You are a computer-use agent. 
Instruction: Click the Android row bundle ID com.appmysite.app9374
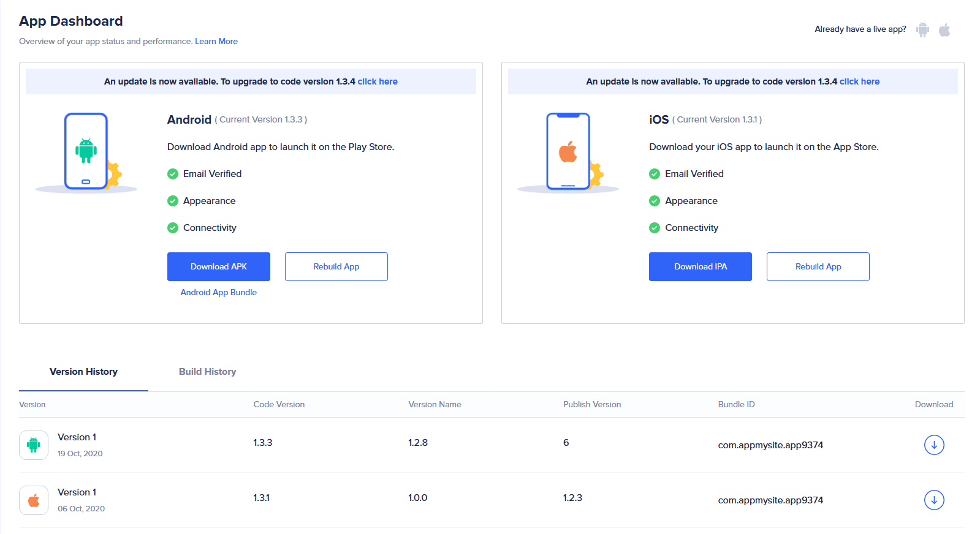[x=770, y=445]
